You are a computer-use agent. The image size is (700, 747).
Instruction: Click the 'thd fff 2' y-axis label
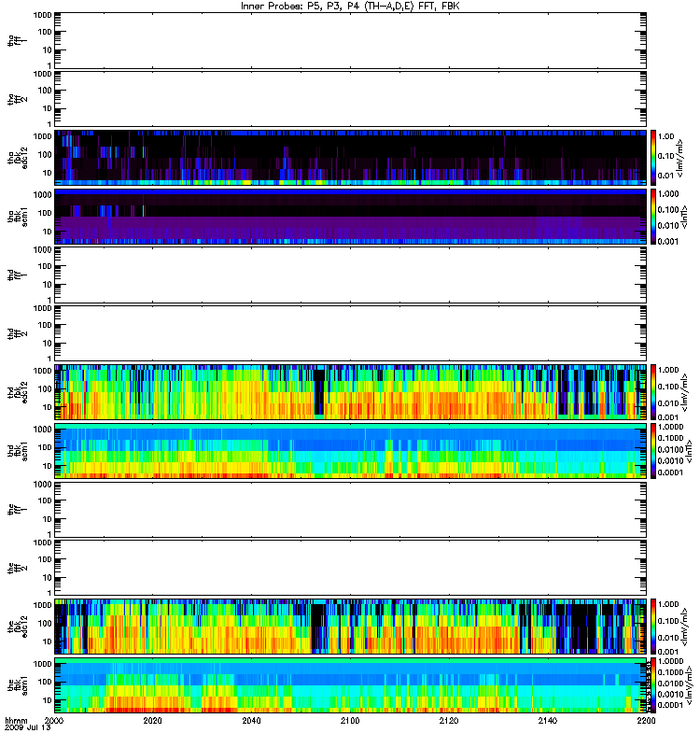[17, 333]
